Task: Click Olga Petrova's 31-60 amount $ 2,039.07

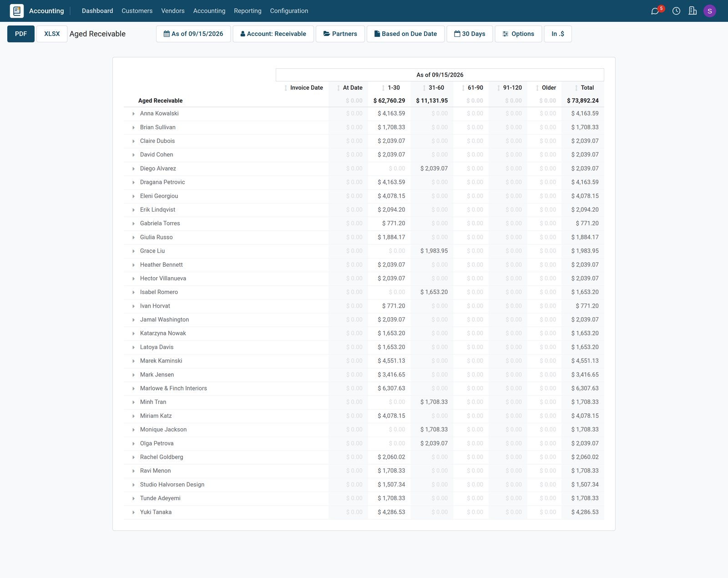Action: point(434,443)
